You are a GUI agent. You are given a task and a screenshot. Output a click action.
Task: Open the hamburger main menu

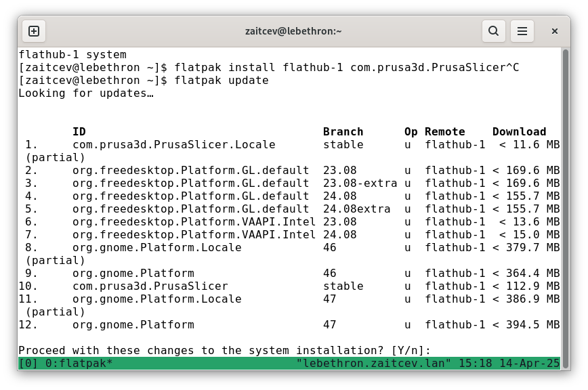point(522,31)
